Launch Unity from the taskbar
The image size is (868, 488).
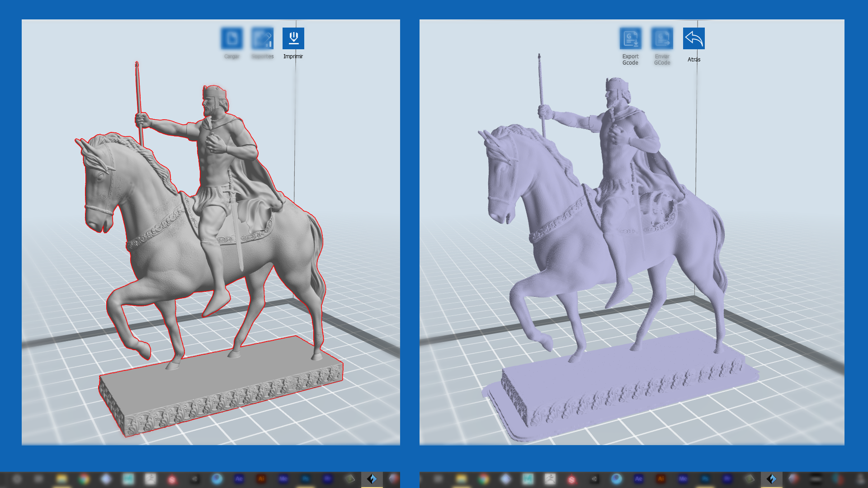tap(194, 479)
